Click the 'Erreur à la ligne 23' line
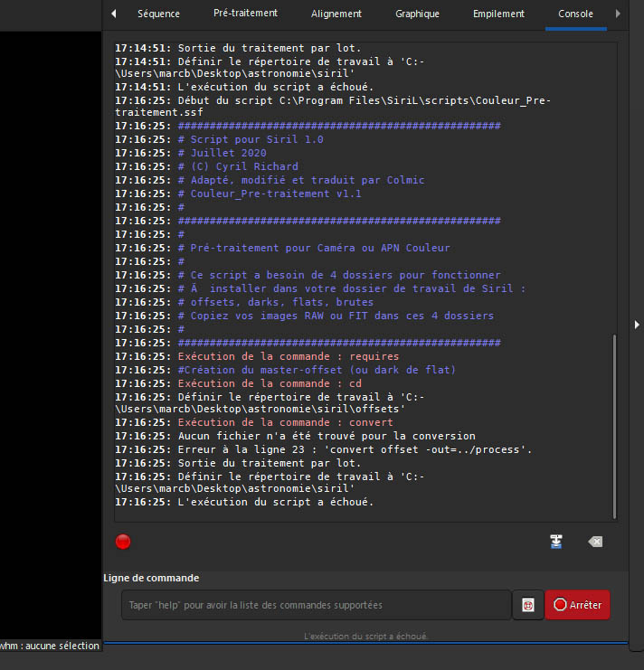Image resolution: width=644 pixels, height=670 pixels. (x=324, y=449)
